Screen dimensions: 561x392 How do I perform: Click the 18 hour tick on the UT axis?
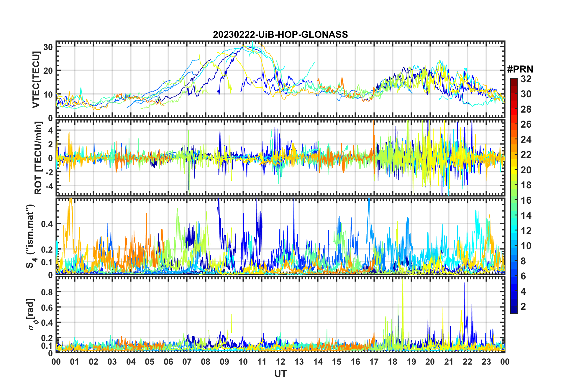click(x=393, y=362)
